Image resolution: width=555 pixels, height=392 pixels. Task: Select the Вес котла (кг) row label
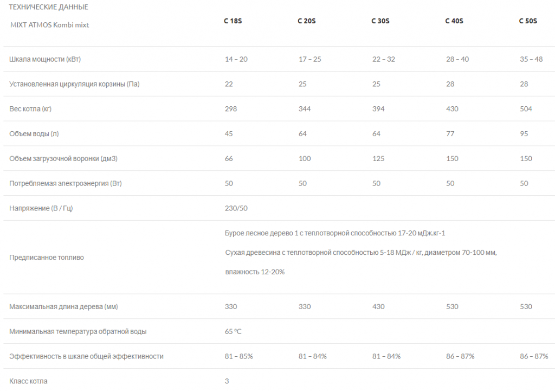click(x=30, y=109)
